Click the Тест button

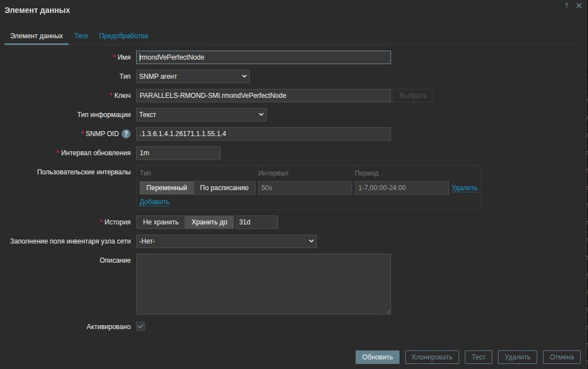pyautogui.click(x=478, y=357)
